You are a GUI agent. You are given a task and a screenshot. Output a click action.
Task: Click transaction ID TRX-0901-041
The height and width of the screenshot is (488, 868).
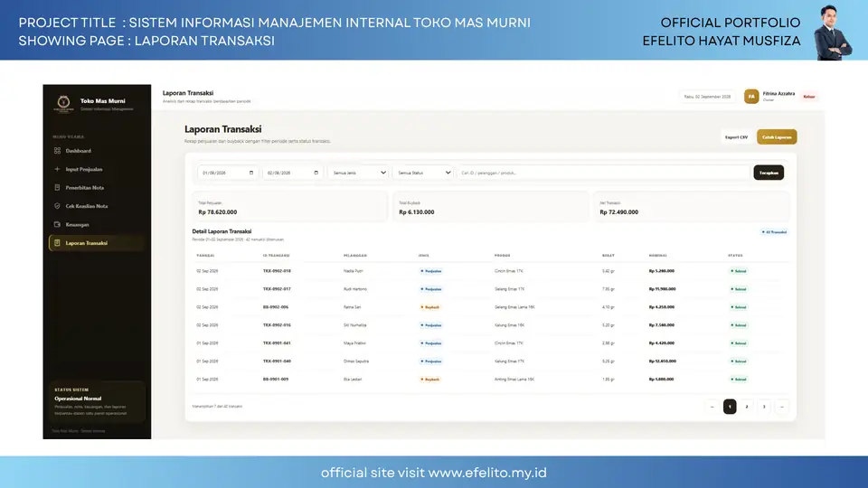point(277,343)
